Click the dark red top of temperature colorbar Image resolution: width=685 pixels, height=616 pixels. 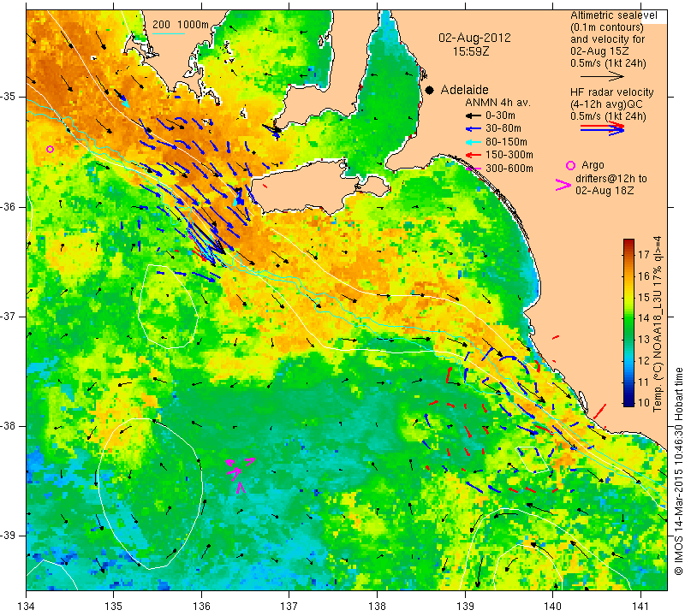point(628,243)
